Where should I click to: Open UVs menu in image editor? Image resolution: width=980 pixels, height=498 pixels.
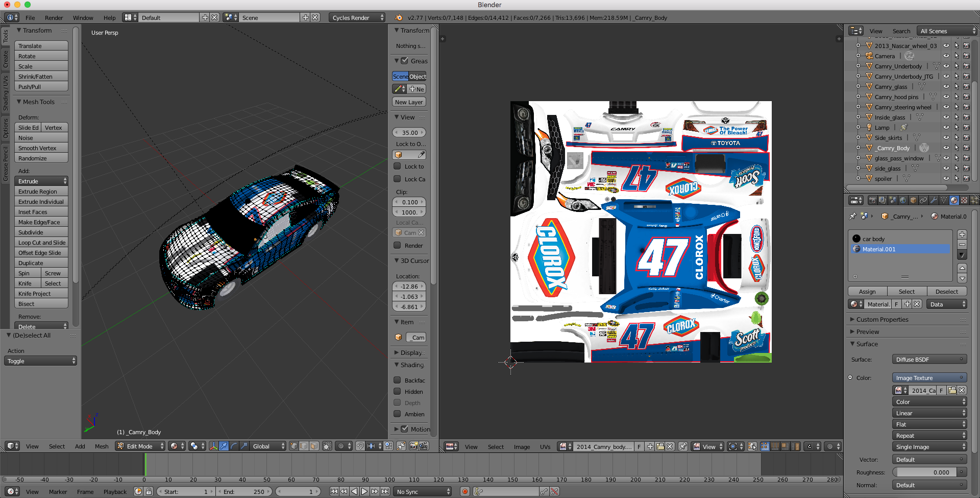click(x=545, y=446)
